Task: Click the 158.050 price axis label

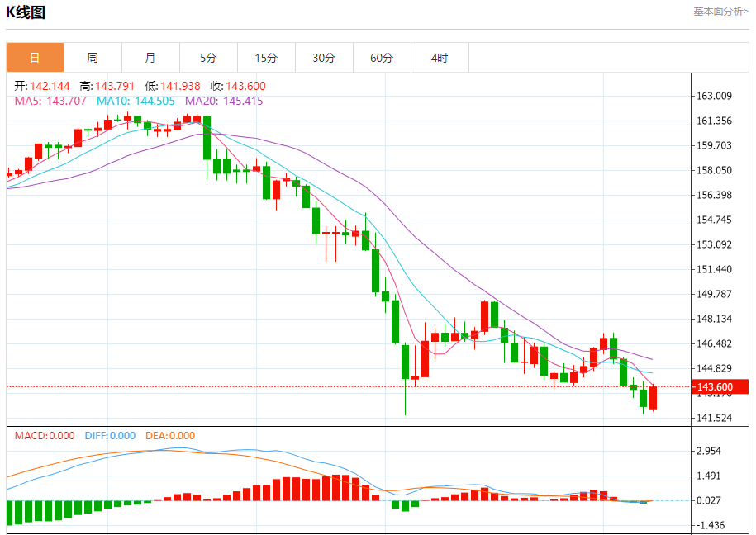Action: [x=714, y=170]
